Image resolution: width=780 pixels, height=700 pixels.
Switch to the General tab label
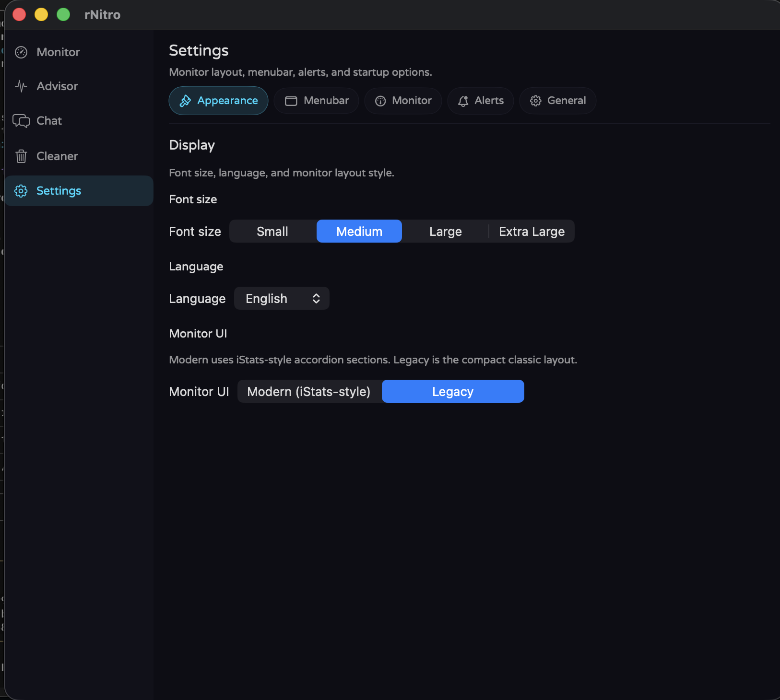tap(567, 101)
